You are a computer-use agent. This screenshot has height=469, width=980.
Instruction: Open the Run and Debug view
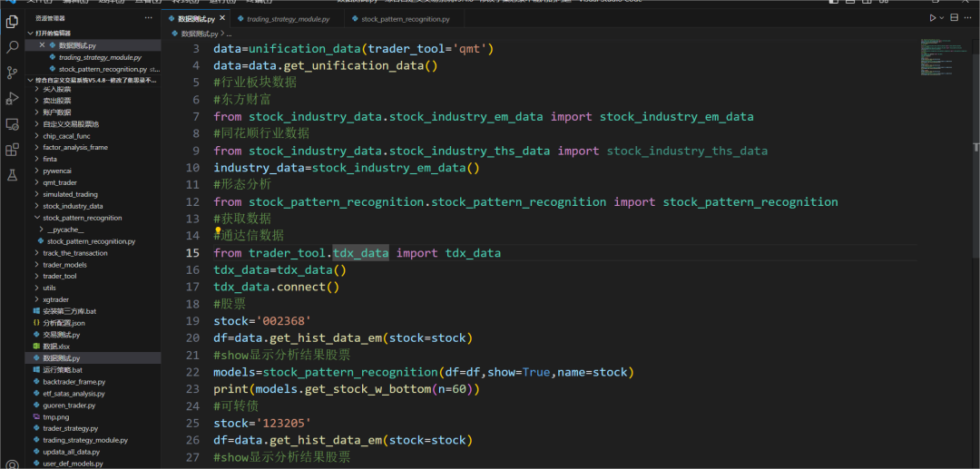(x=12, y=99)
